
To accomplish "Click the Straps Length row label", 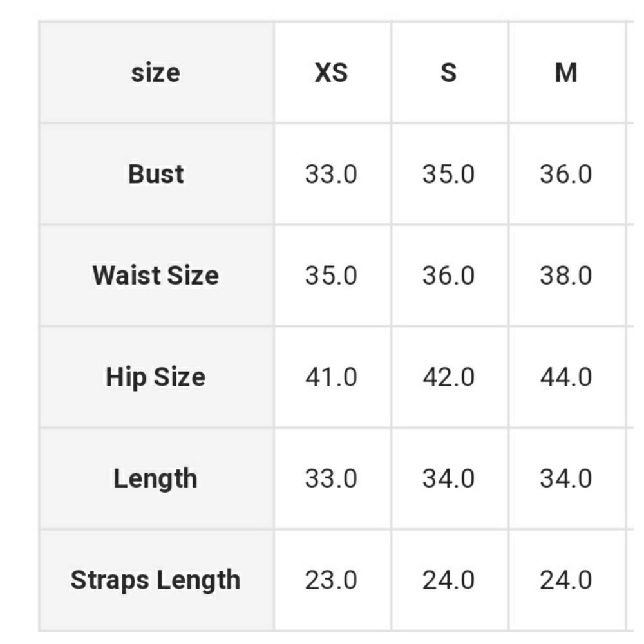I will click(156, 580).
